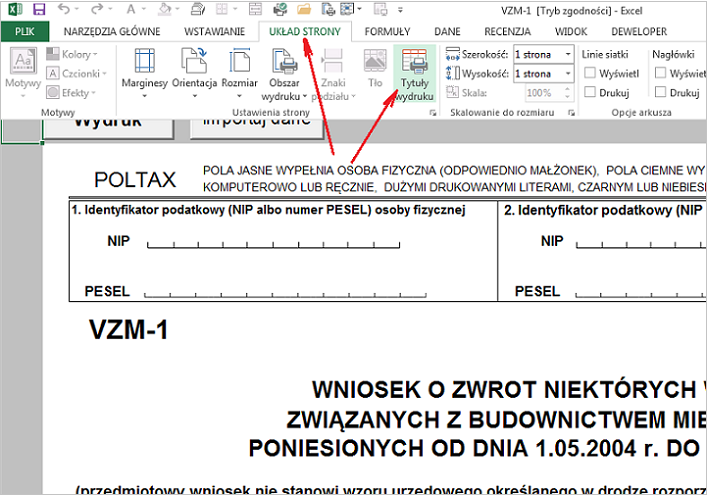
Task: Switch to FORMUŁY tab
Action: pos(387,32)
